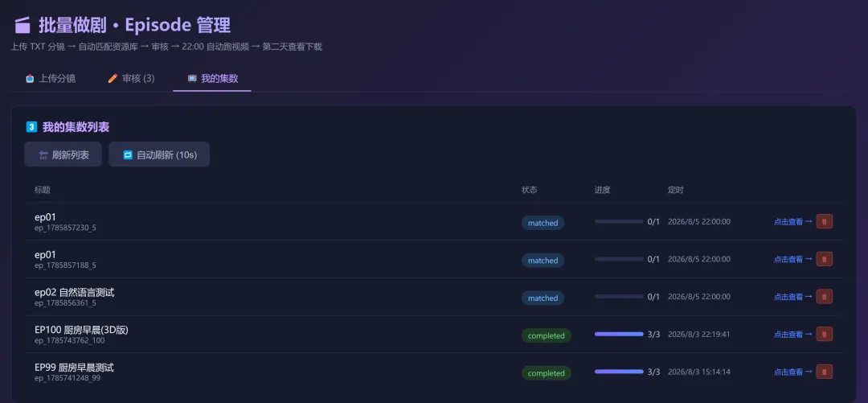
Task: Toggle 自动刷新 (10s) auto refresh
Action: click(x=159, y=154)
